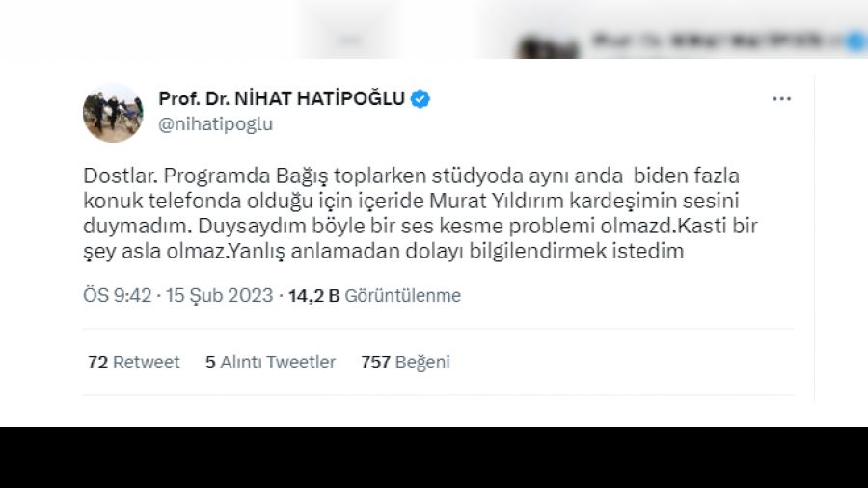Click the blurred blue badge in top-right corner
Image resolution: width=868 pixels, height=488 pixels.
(857, 42)
